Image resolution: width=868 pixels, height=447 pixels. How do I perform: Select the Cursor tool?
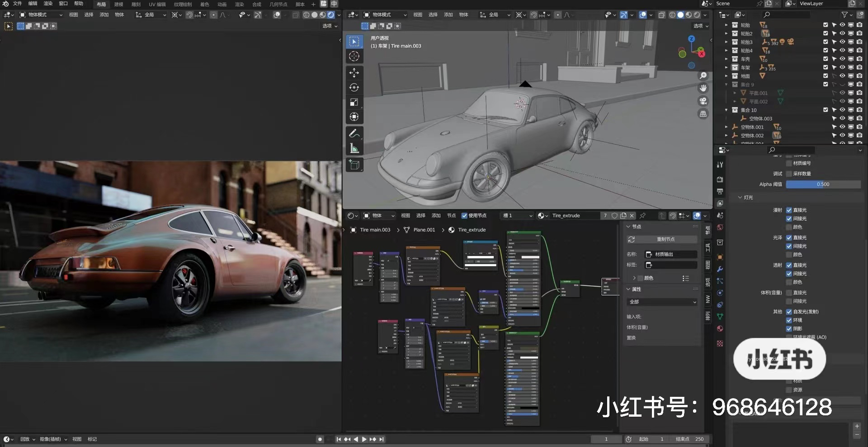click(x=354, y=56)
